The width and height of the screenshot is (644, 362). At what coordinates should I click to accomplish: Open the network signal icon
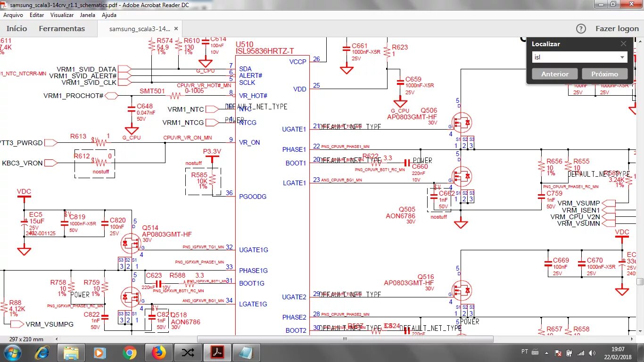(581, 353)
